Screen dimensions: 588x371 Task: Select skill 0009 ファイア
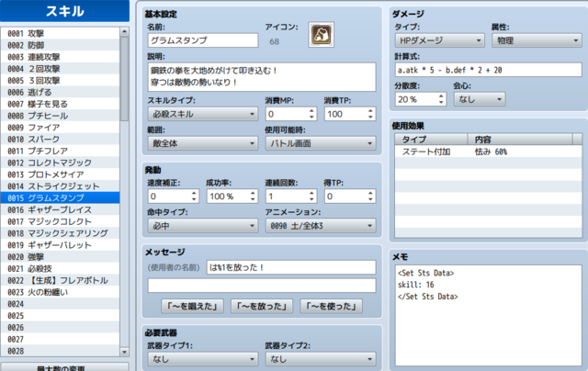coord(60,128)
